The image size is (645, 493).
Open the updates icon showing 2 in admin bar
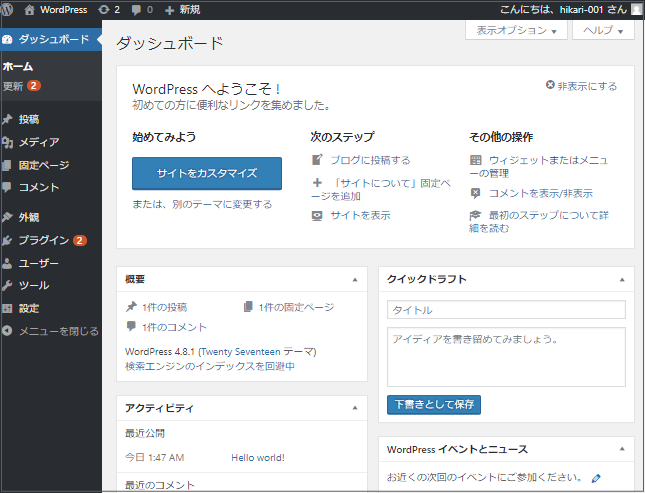click(x=104, y=10)
